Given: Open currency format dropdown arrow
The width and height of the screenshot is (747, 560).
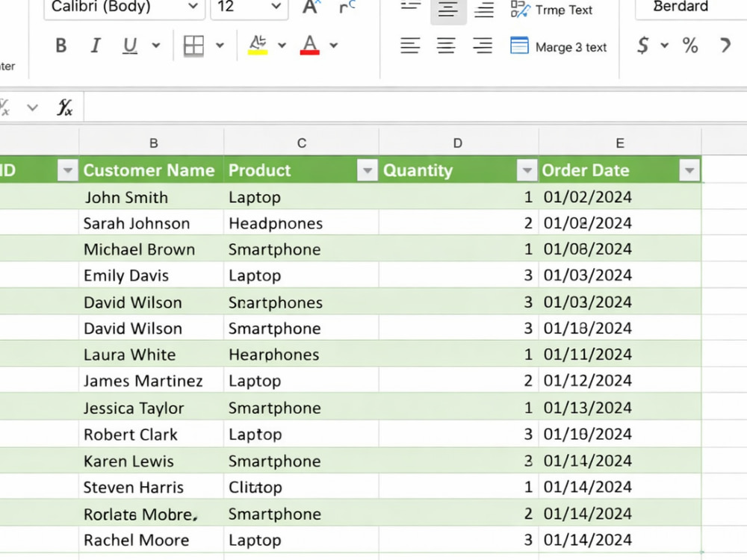Looking at the screenshot, I should point(665,46).
